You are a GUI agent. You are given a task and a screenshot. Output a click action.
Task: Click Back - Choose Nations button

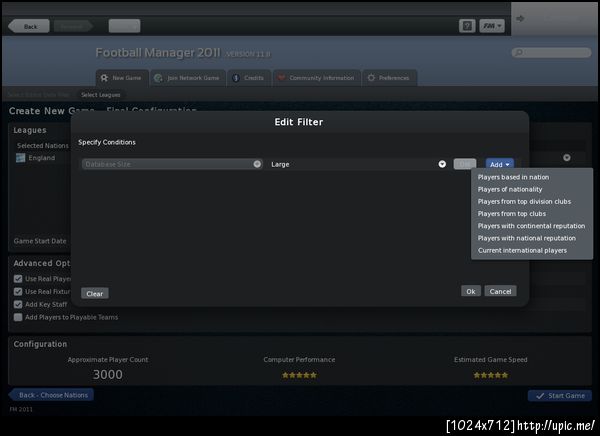click(x=51, y=395)
